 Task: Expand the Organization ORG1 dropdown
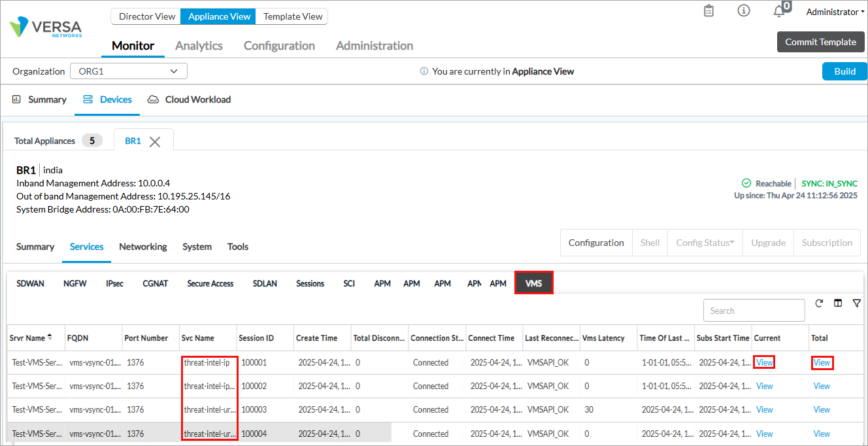pyautogui.click(x=128, y=71)
